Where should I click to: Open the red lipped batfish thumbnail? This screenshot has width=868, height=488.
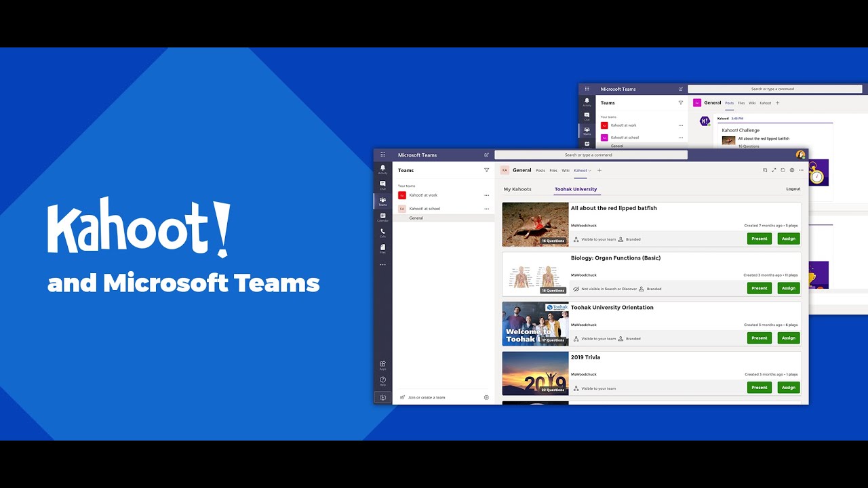point(535,224)
